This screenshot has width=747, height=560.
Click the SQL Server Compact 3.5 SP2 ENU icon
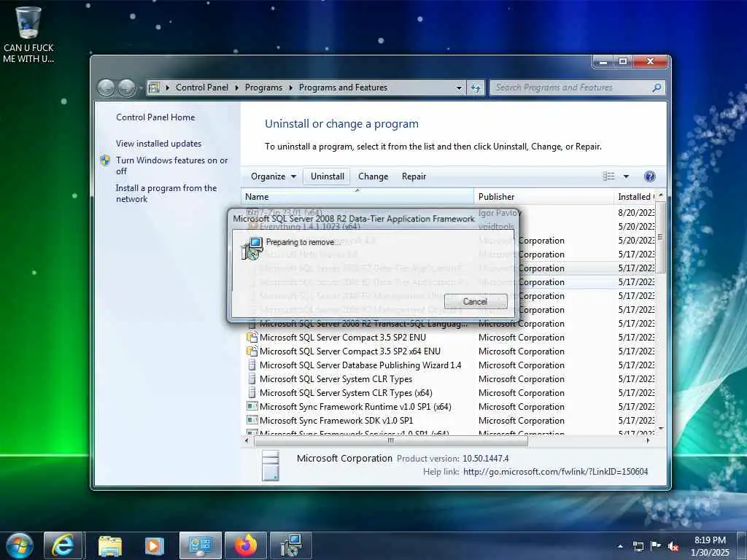252,338
